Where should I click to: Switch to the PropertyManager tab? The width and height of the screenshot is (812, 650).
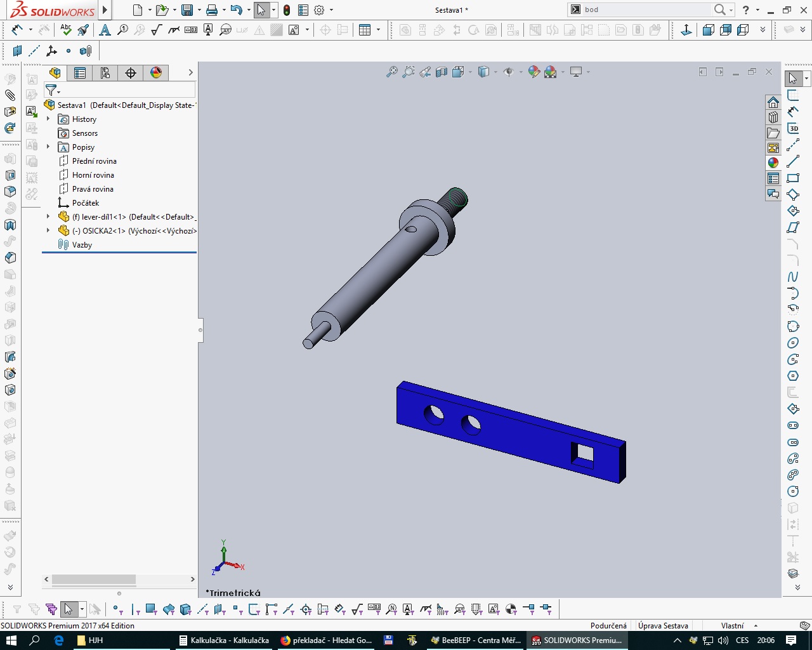pos(80,73)
